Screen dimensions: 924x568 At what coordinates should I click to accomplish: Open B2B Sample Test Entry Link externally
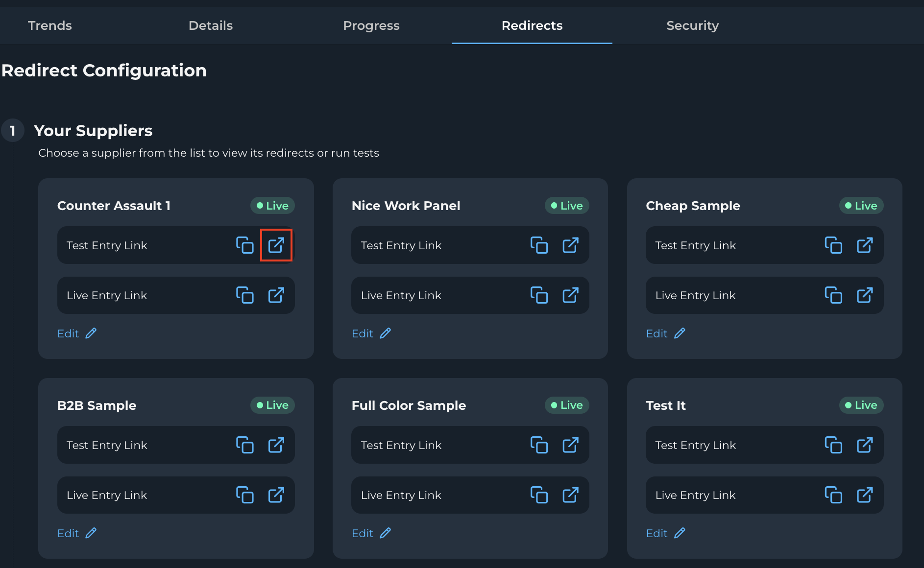(276, 445)
